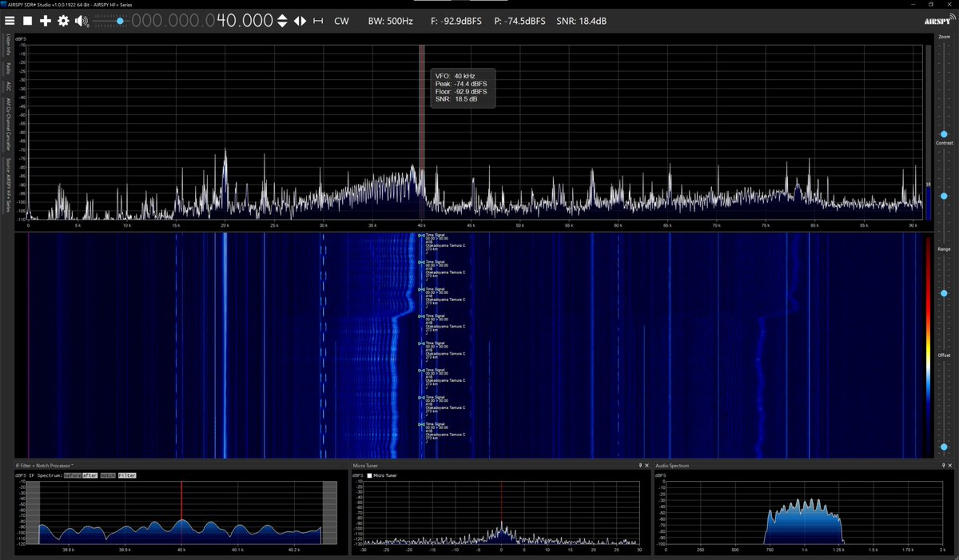Screen dimensions: 959x560
Task: Click the IF Filter + Notch Processor title
Action: click(x=45, y=465)
